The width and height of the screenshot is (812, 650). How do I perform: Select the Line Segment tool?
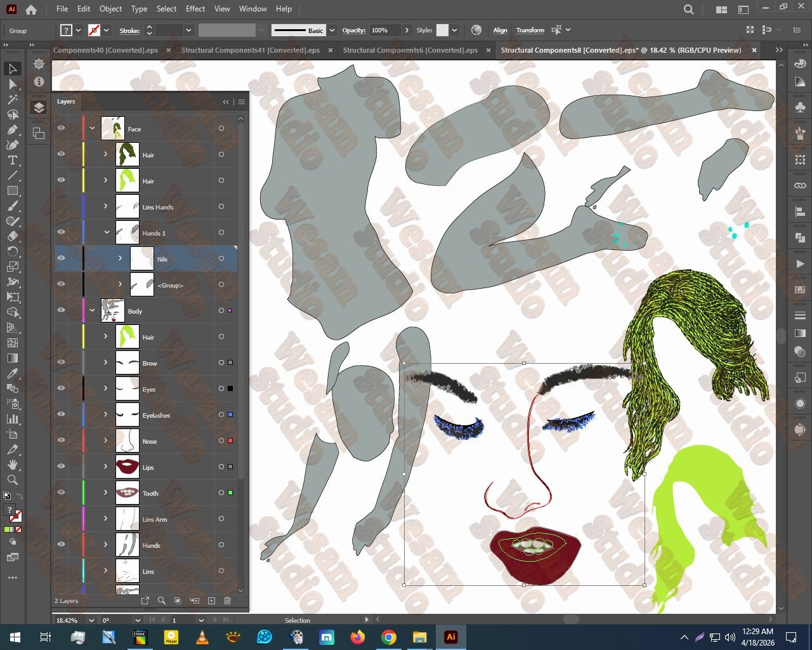pyautogui.click(x=13, y=175)
